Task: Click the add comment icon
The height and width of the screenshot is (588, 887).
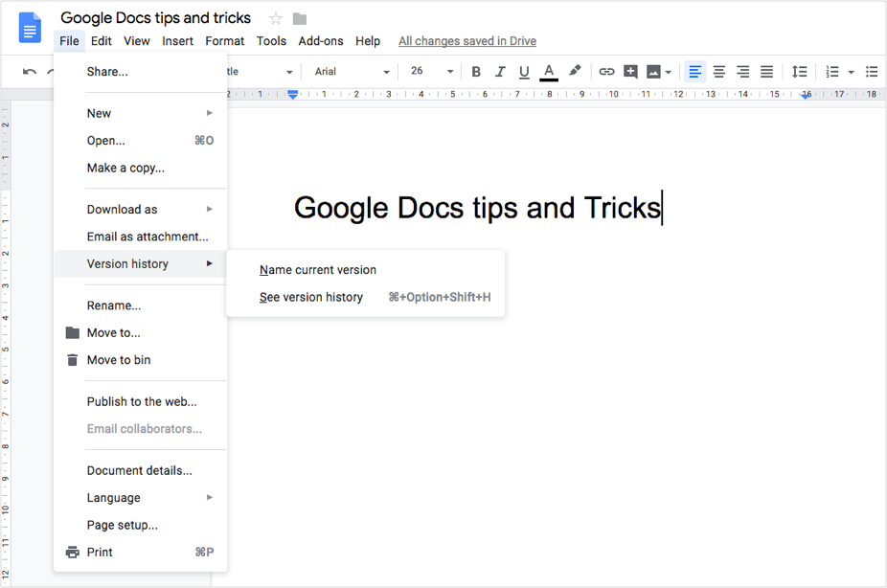Action: tap(630, 72)
